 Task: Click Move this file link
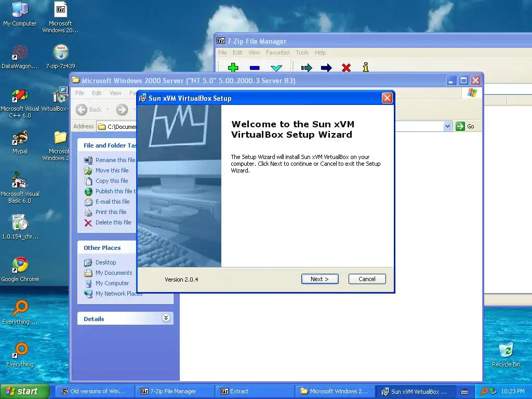tap(112, 170)
